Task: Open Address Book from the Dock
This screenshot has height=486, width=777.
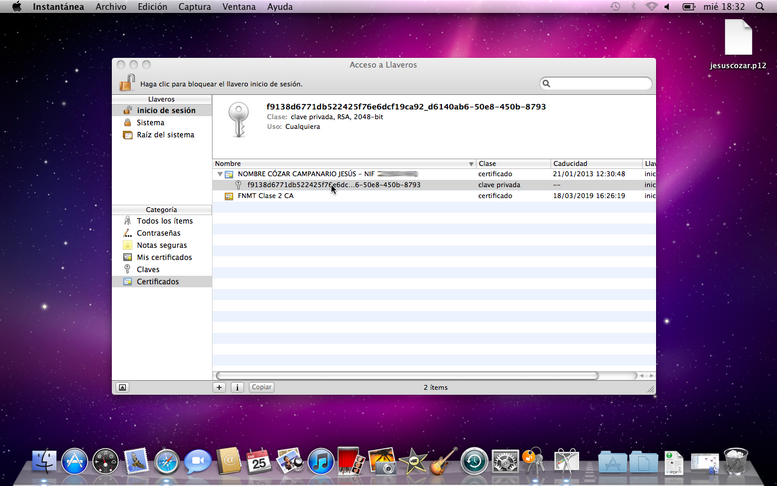Action: 228,461
